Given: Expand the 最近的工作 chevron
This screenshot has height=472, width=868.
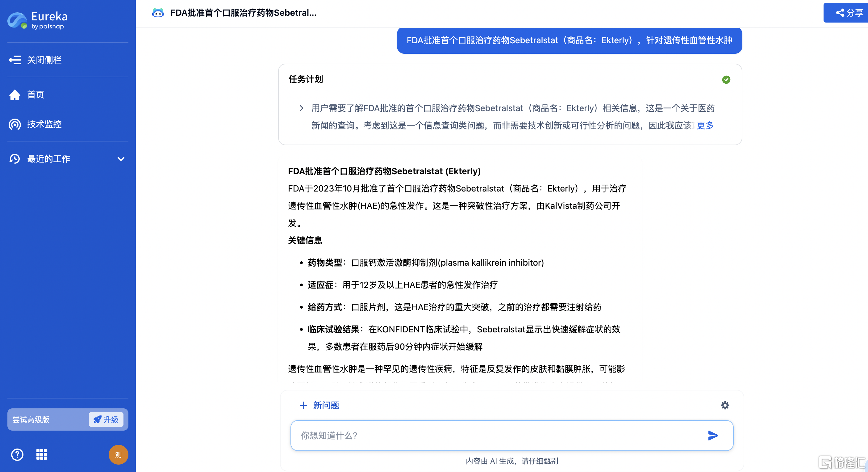Looking at the screenshot, I should (x=121, y=159).
